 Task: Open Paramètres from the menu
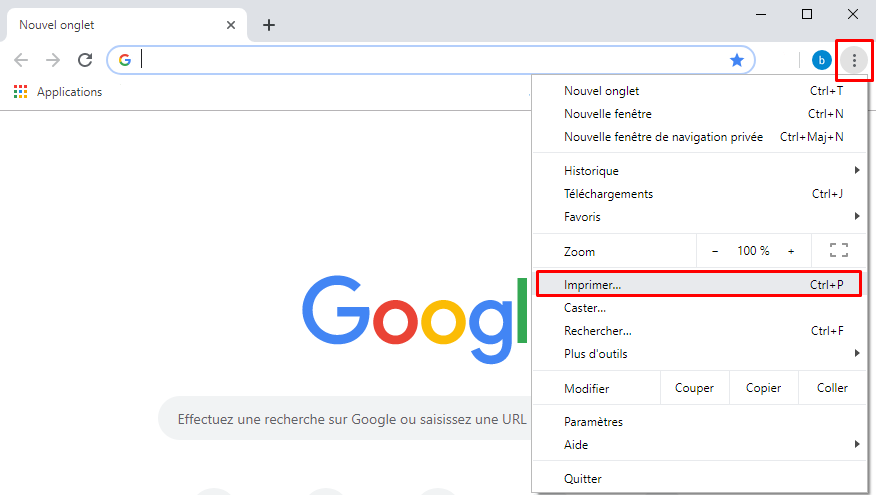tap(699, 422)
